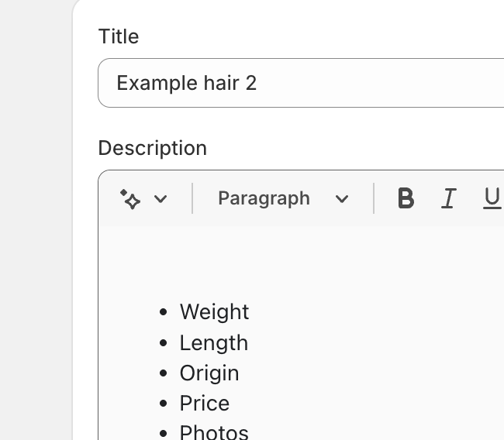This screenshot has height=440, width=504.
Task: Expand the chevron beside the sparkle icon
Action: 161,199
